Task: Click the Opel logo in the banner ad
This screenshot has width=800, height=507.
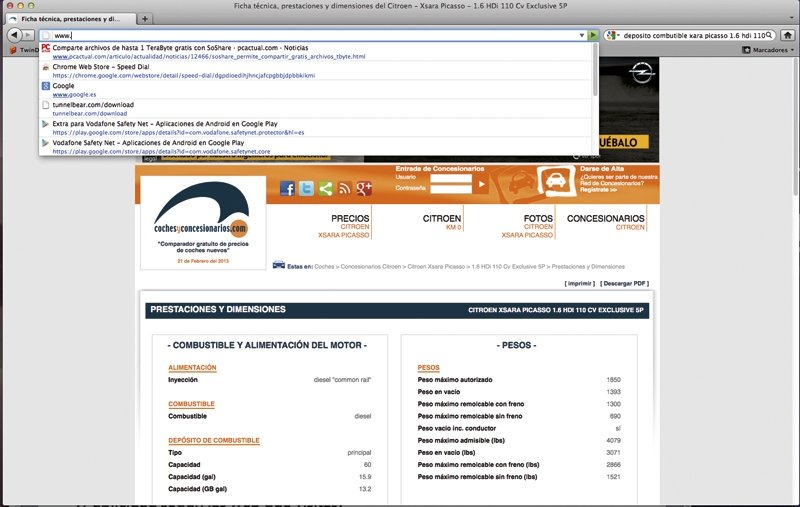Action: coord(641,73)
